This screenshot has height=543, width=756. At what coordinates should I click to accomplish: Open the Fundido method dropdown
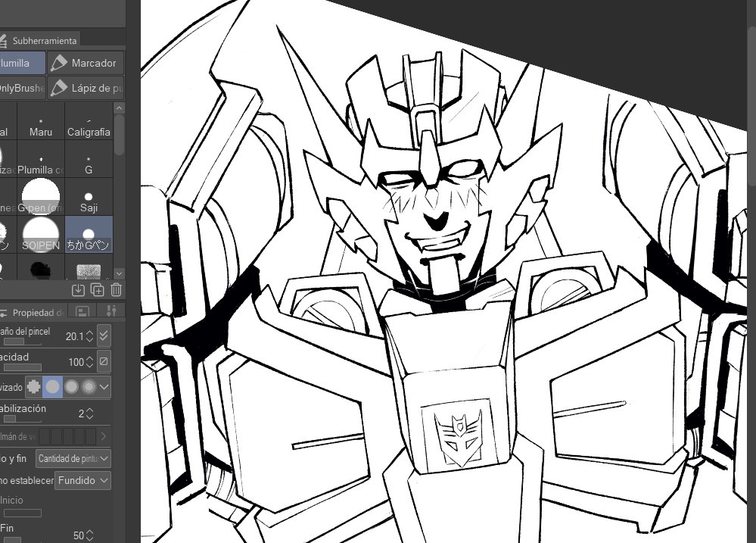pos(82,480)
